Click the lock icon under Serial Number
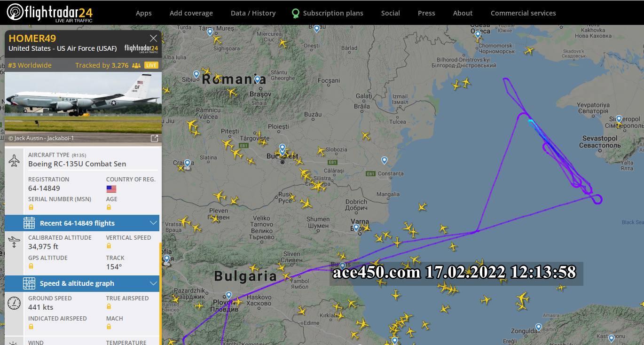The height and width of the screenshot is (345, 644). 31,207
